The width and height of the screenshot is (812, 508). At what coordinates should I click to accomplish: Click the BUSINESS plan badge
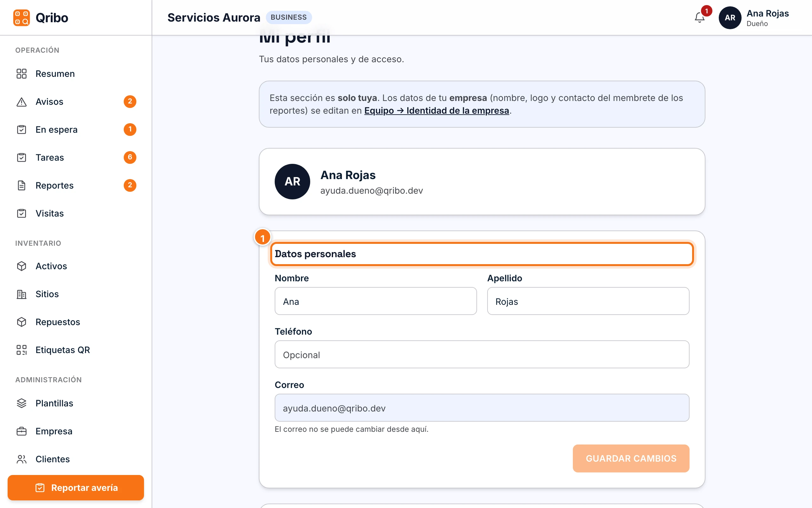coord(289,17)
